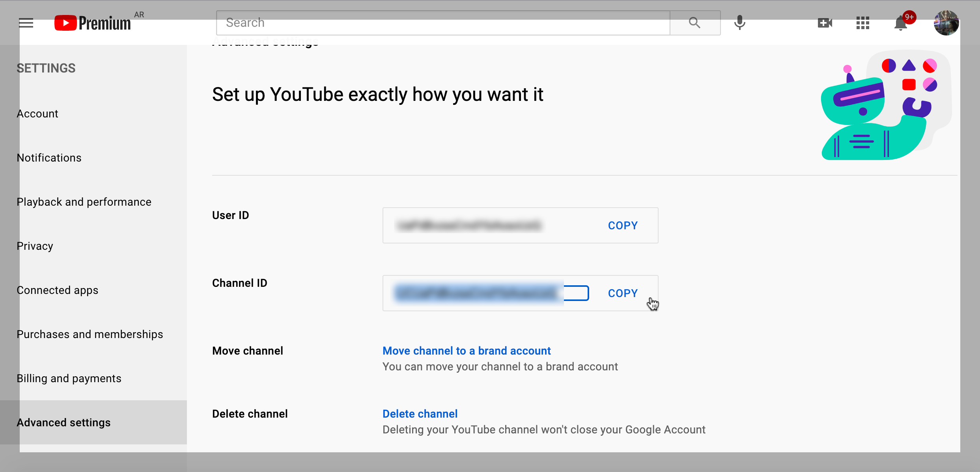Focus the Search input field

tap(443, 23)
